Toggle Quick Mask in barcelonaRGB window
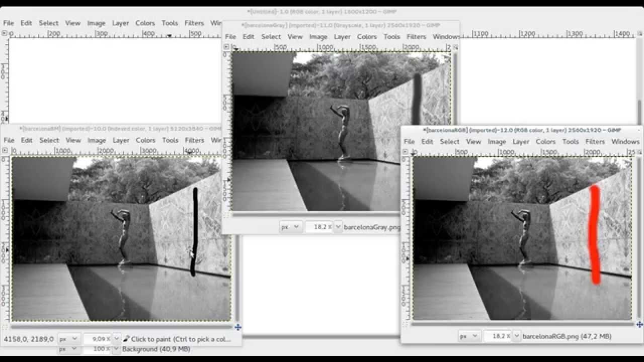 click(x=406, y=325)
